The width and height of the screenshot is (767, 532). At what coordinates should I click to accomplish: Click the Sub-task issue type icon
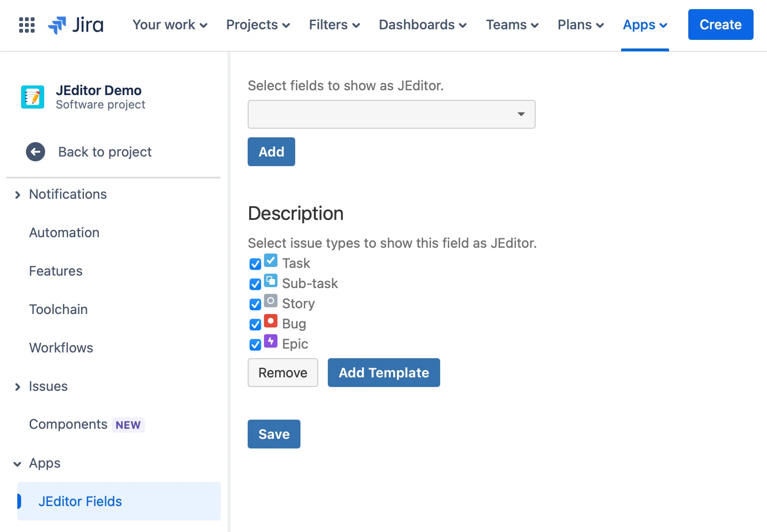pos(271,280)
